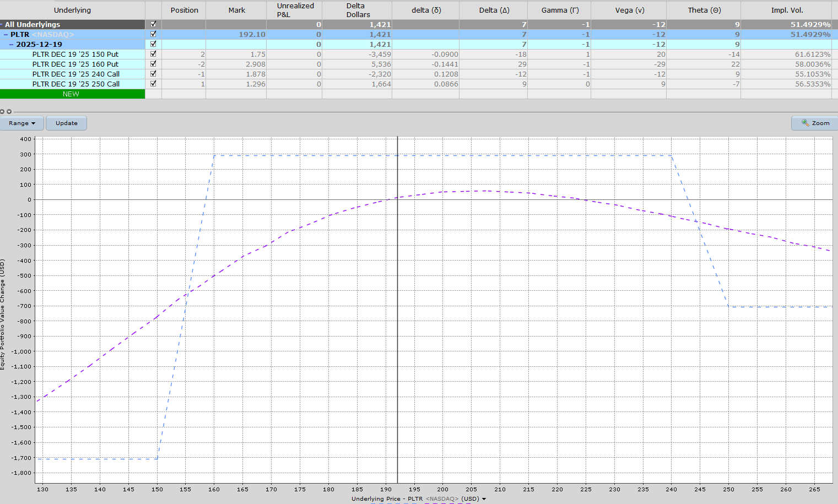This screenshot has height=504, width=838.
Task: Open the Range dropdown menu
Action: pos(22,123)
